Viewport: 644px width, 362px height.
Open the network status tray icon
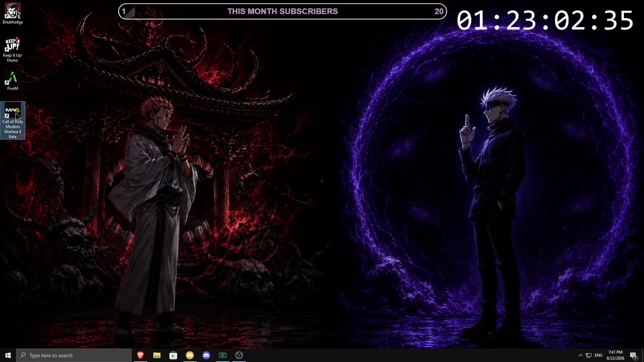[x=589, y=355]
